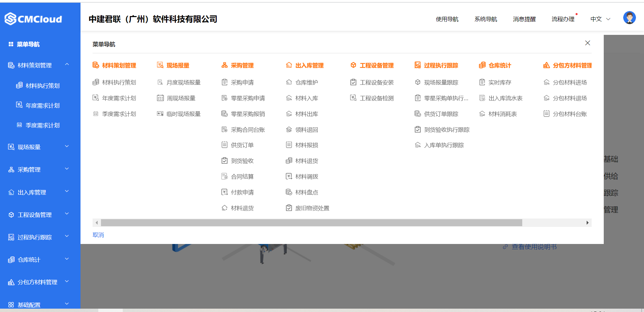Click the 付款申请 icon in menu panel
Image resolution: width=644 pixels, height=312 pixels.
pyautogui.click(x=224, y=192)
